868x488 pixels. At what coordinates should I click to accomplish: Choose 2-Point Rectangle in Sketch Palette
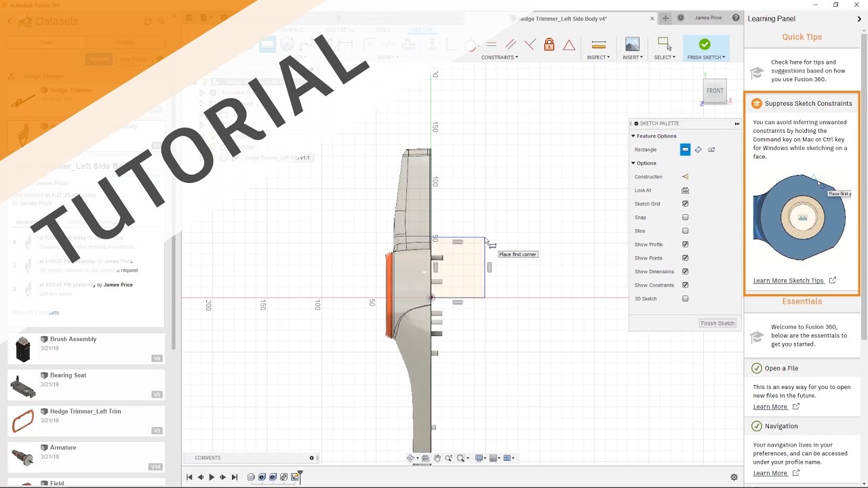tap(685, 150)
